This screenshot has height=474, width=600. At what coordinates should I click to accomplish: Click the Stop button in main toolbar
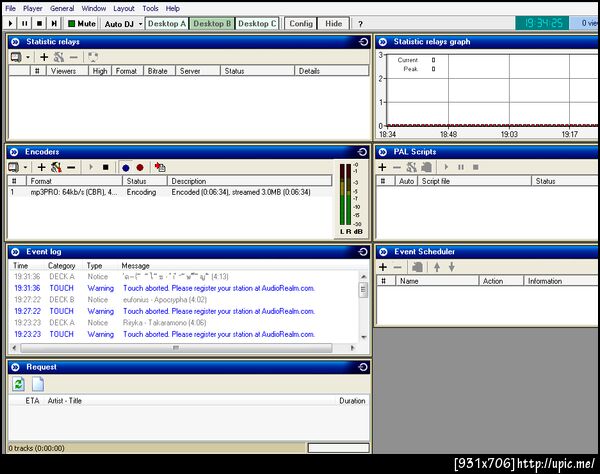[39, 24]
